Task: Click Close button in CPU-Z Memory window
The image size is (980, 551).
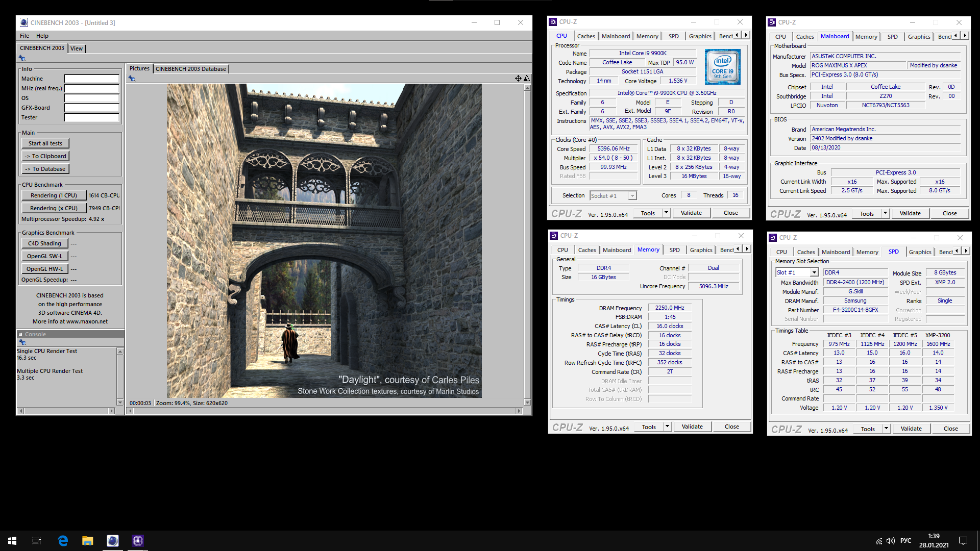Action: [x=731, y=427]
